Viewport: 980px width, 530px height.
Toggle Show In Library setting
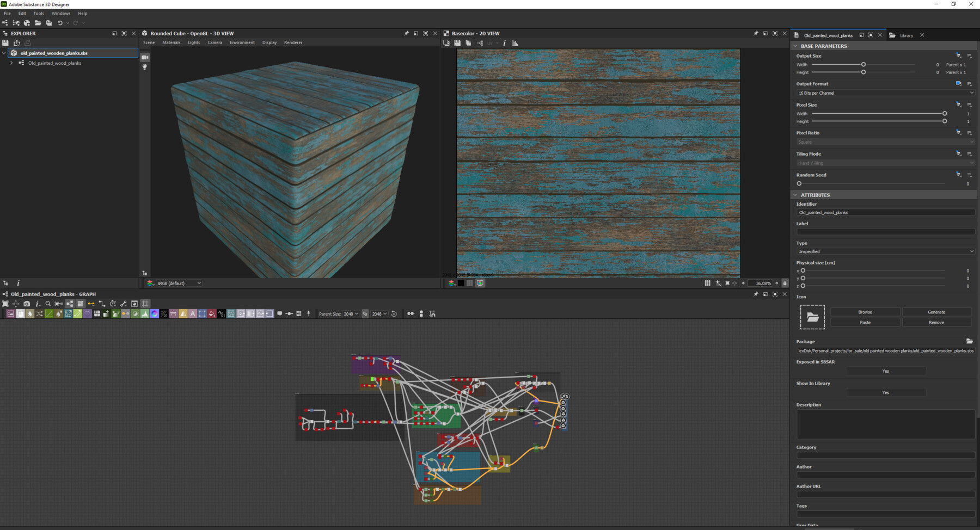point(885,392)
